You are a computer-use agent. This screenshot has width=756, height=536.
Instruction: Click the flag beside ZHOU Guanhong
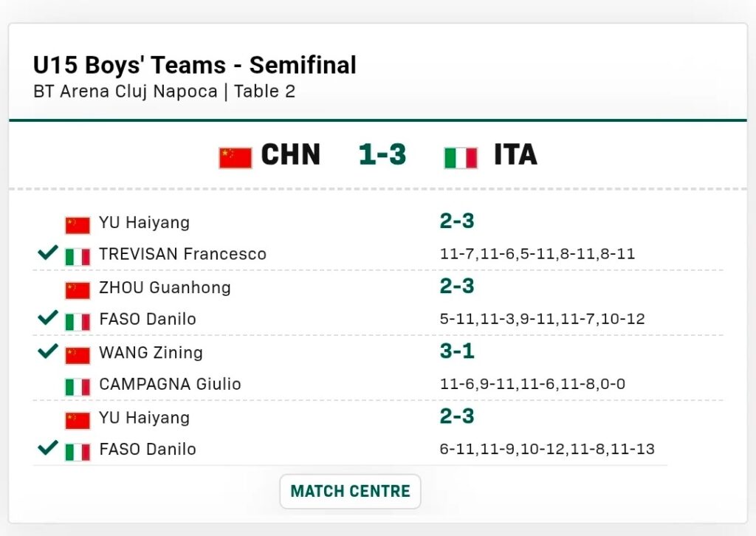[78, 289]
